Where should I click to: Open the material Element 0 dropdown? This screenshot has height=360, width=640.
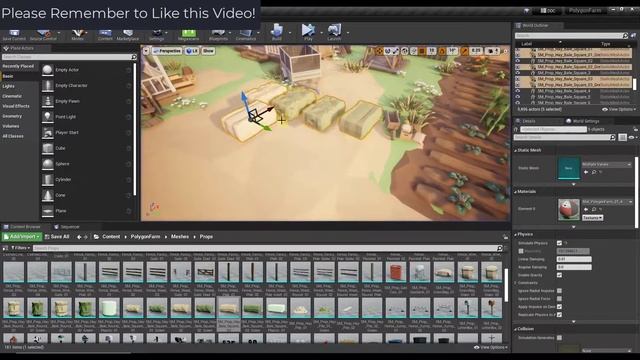pyautogui.click(x=607, y=202)
